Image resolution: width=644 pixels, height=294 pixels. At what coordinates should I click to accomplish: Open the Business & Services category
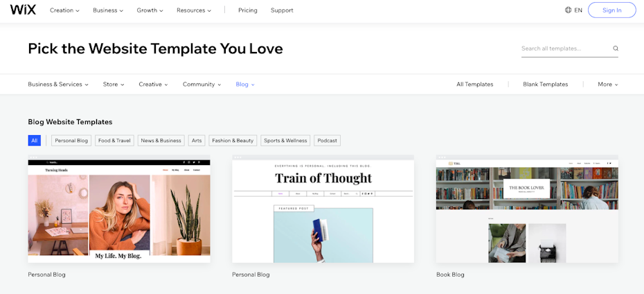[58, 85]
